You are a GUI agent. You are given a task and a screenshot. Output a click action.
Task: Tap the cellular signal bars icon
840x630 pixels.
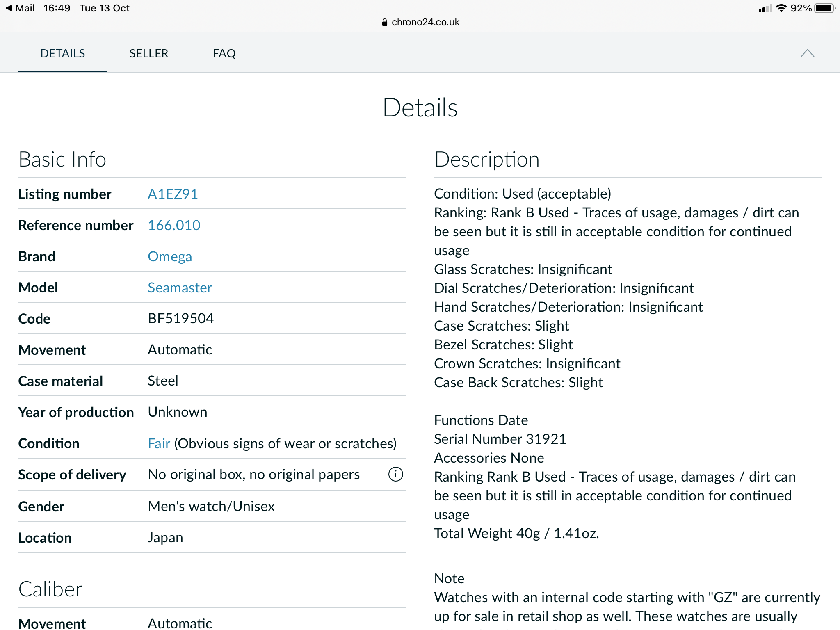765,8
